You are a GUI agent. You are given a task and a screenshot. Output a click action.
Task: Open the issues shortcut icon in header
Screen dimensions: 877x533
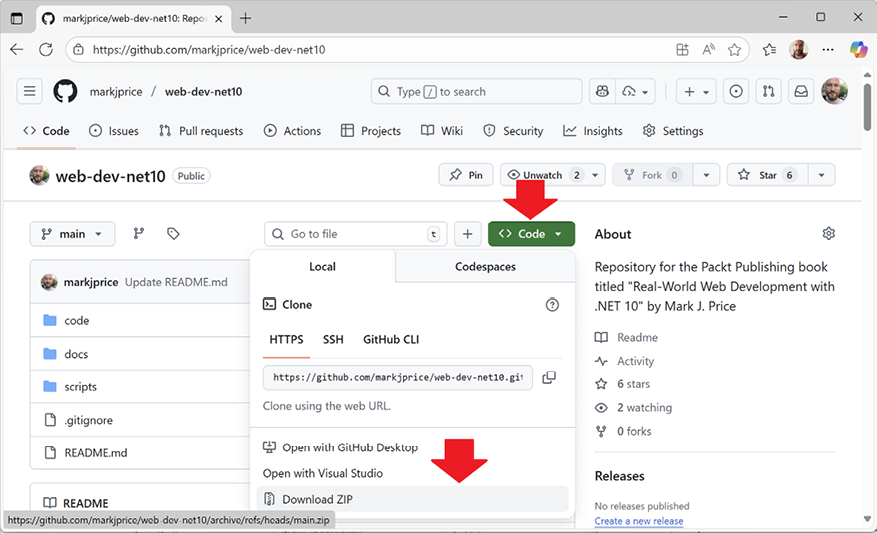click(736, 91)
